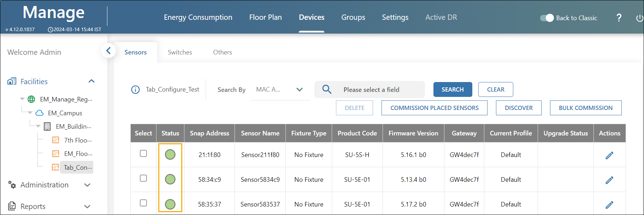
Task: Go to the Floor Plan page
Action: 266,17
